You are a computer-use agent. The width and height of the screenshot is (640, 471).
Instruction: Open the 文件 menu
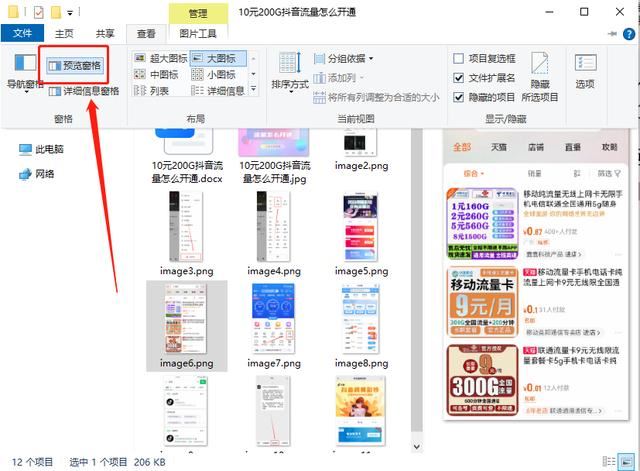pos(22,33)
